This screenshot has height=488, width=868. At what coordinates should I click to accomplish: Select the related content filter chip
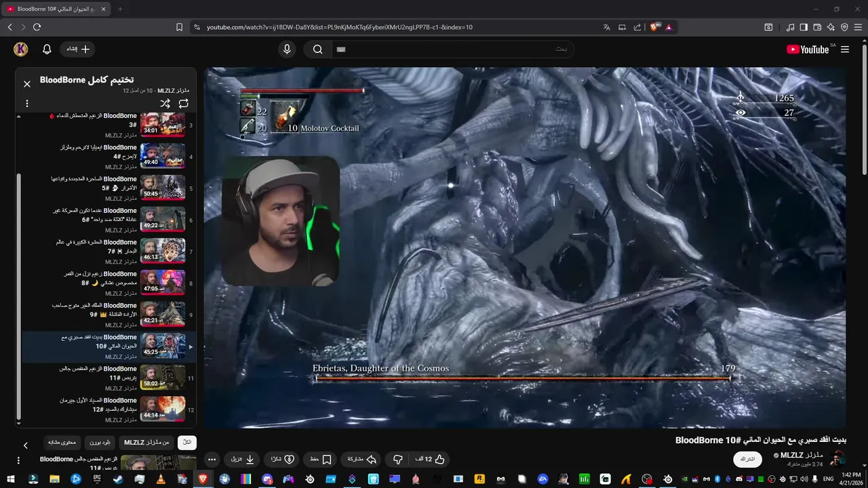[62, 443]
